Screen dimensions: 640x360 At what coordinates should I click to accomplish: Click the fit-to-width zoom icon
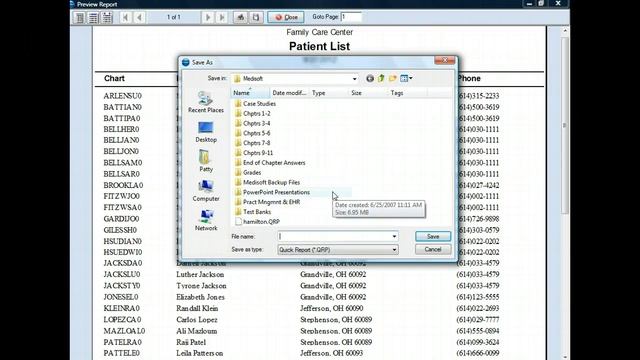107,18
